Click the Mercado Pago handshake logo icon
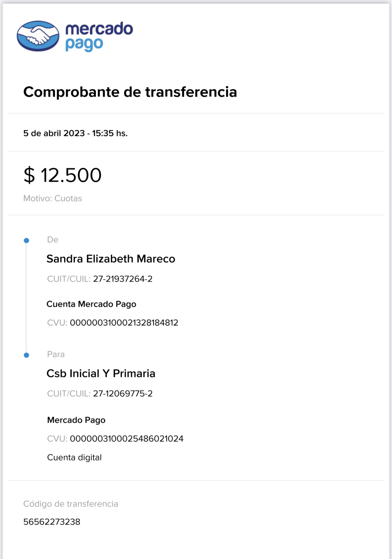392x559 pixels. tap(38, 36)
